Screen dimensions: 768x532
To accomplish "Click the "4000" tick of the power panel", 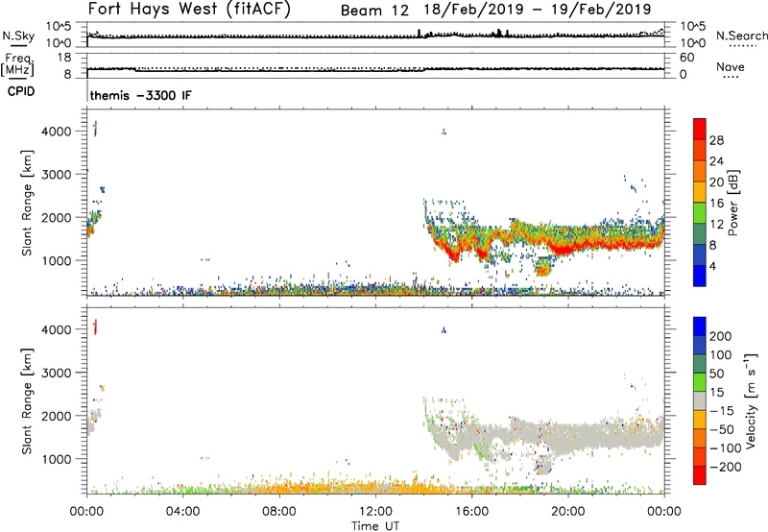I will [x=57, y=132].
